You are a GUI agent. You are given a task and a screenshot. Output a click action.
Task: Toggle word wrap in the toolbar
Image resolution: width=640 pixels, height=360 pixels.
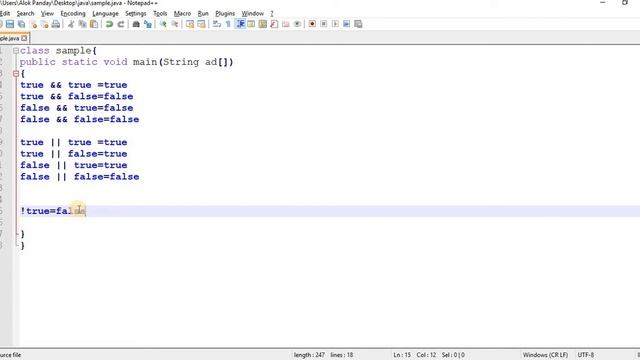(x=217, y=24)
